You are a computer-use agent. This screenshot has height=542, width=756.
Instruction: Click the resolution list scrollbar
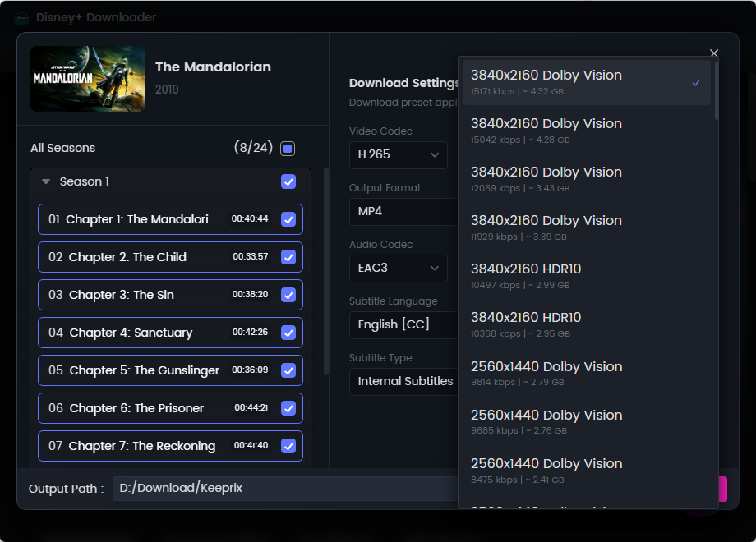click(716, 90)
